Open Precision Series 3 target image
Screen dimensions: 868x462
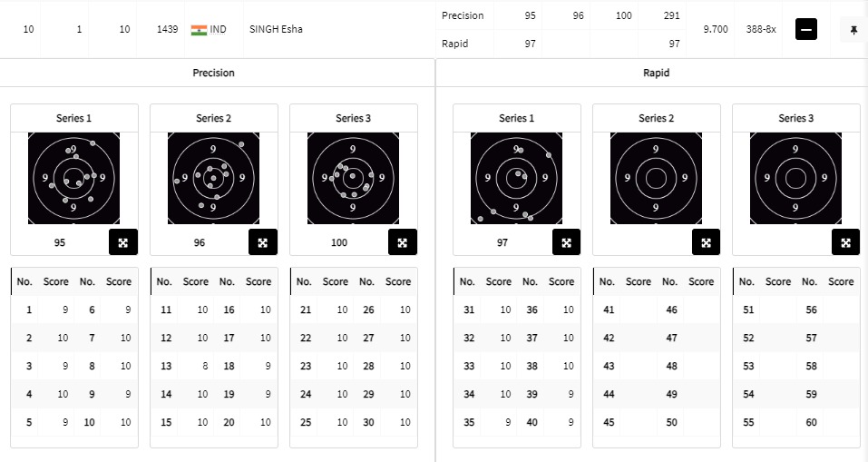tap(353, 178)
